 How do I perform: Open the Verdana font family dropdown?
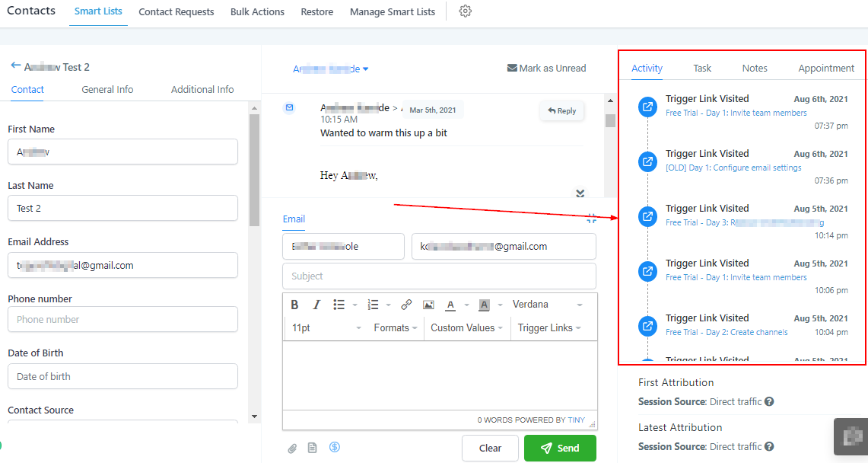(547, 305)
